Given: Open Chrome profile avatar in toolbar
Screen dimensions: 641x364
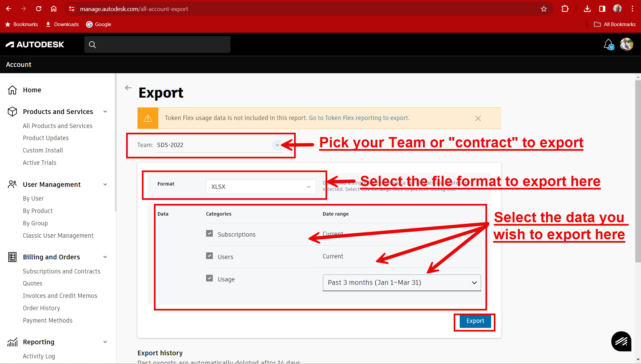Looking at the screenshot, I should (617, 9).
